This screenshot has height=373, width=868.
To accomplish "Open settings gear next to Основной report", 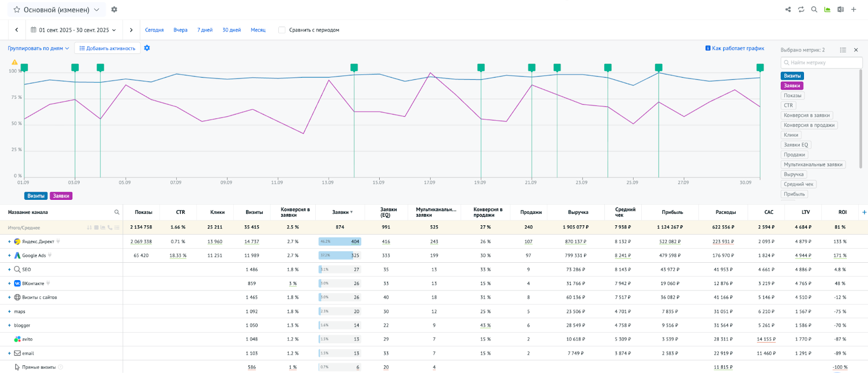I will tap(114, 9).
